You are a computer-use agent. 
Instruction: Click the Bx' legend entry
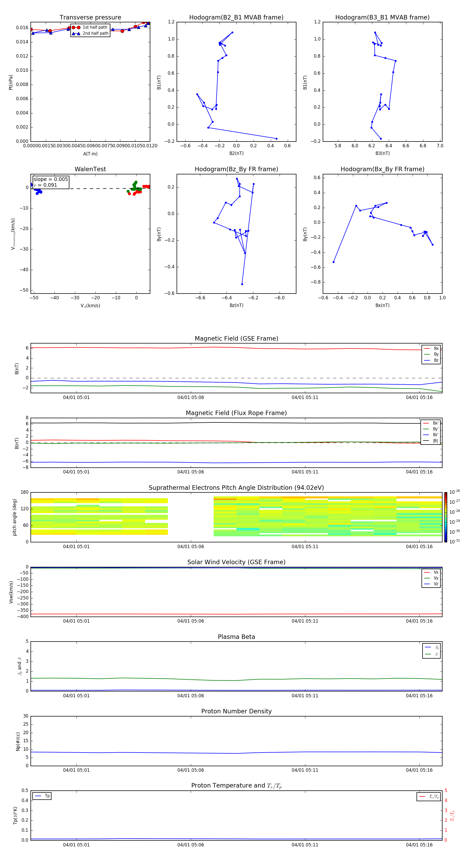(x=431, y=423)
